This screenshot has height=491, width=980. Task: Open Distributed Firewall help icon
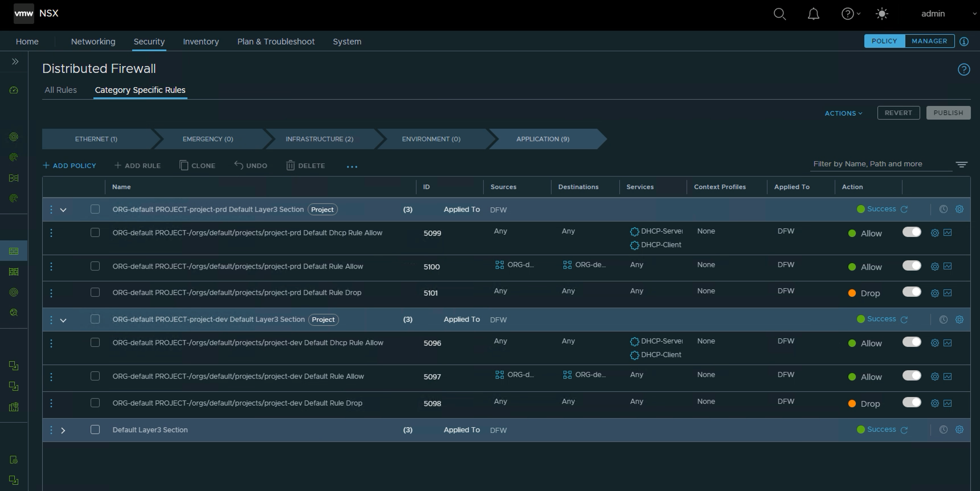[964, 69]
